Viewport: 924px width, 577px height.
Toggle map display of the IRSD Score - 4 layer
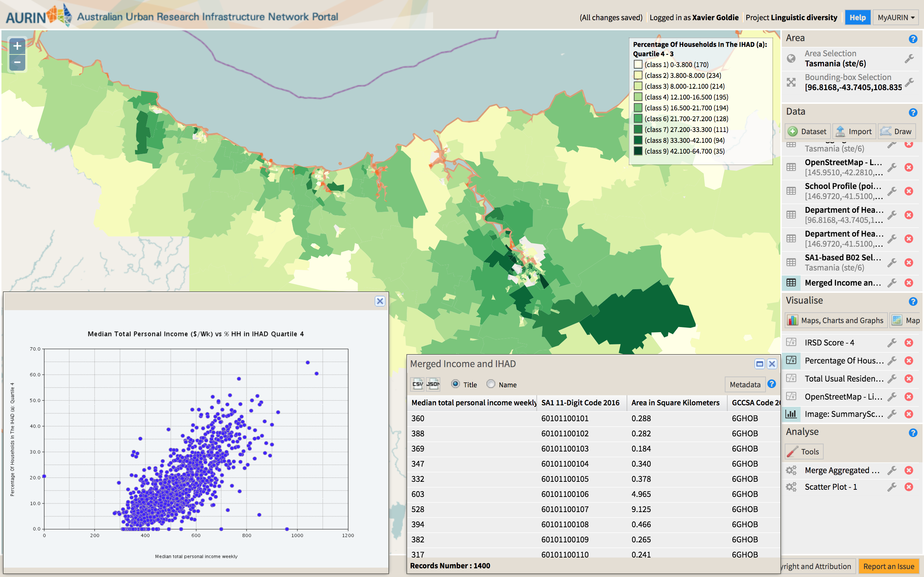tap(792, 342)
